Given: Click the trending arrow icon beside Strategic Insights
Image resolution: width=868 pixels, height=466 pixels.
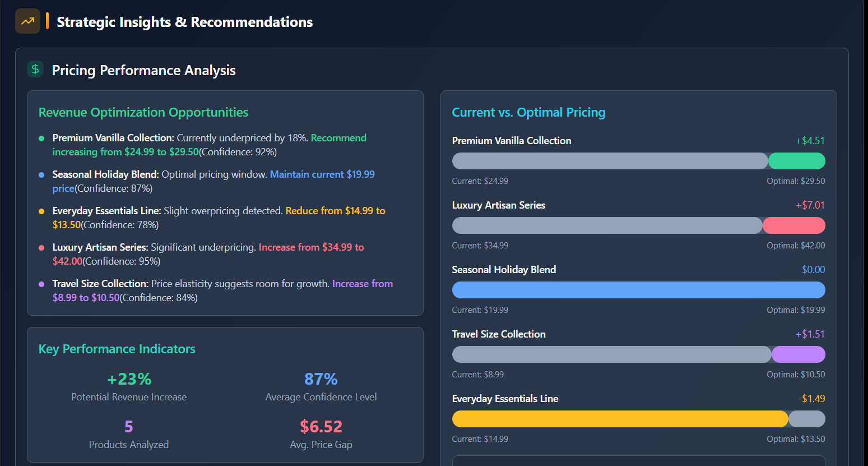Looking at the screenshot, I should [x=27, y=21].
